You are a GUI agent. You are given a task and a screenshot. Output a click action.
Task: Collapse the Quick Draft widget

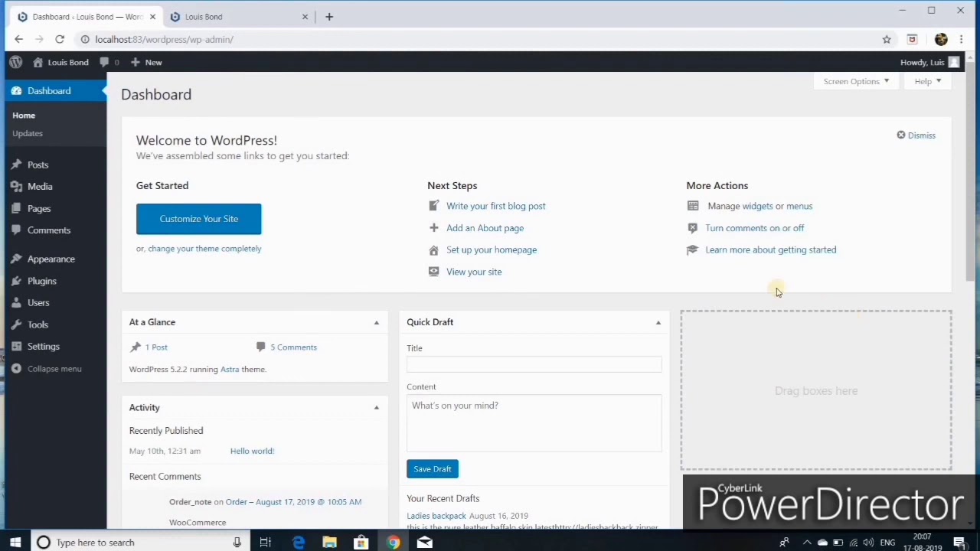tap(658, 322)
